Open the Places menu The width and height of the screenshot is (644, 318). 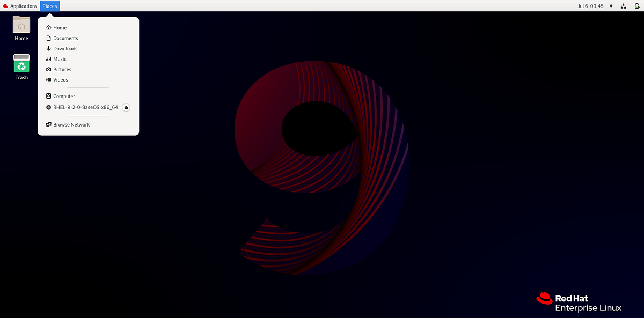coord(49,6)
